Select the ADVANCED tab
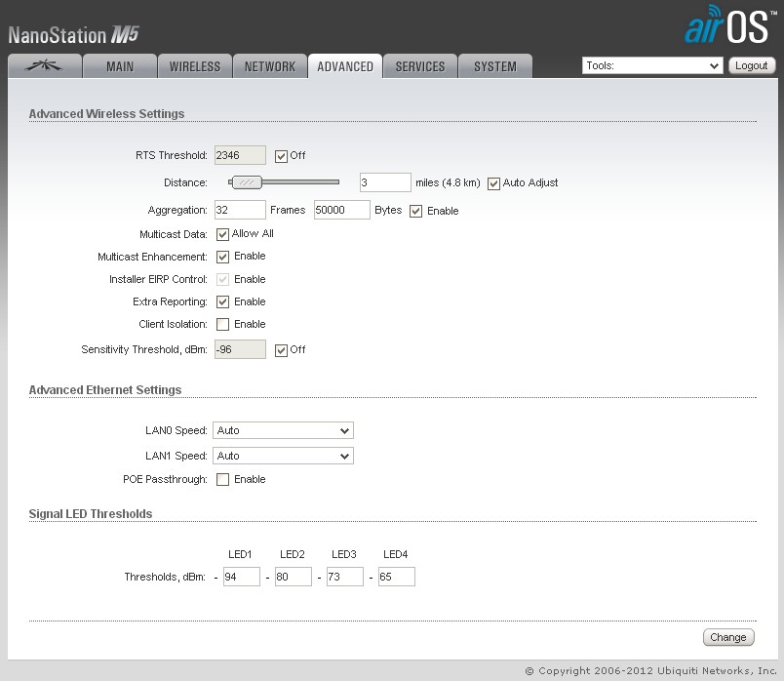Viewport: 784px width, 681px height. [345, 66]
